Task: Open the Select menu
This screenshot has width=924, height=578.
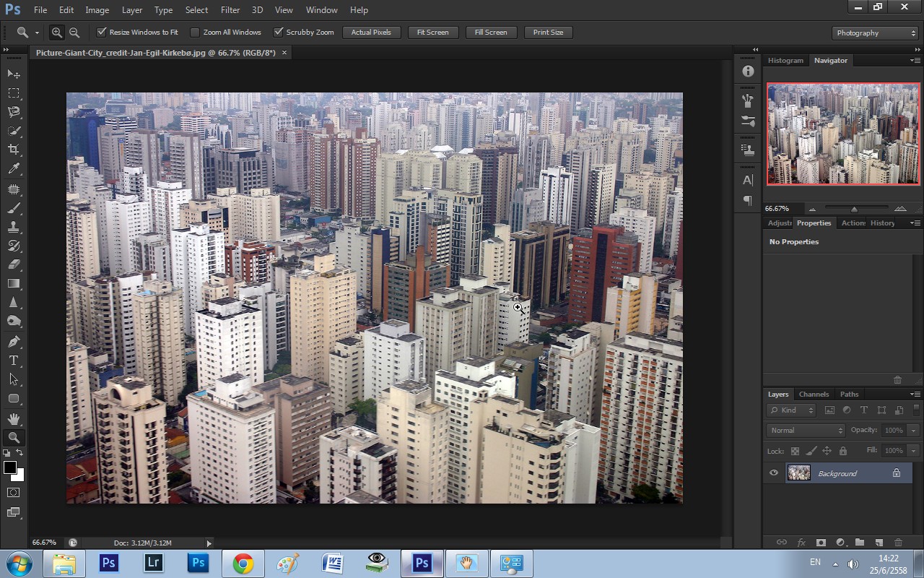Action: point(196,10)
